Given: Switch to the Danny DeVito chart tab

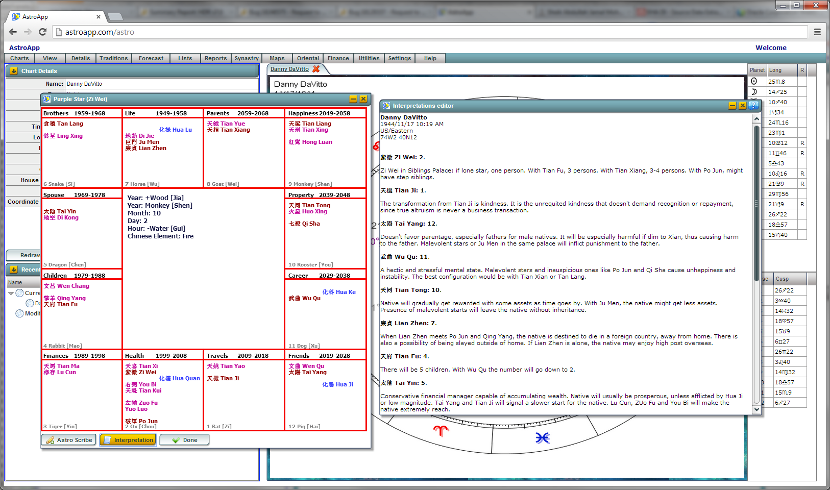Looking at the screenshot, I should 291,69.
